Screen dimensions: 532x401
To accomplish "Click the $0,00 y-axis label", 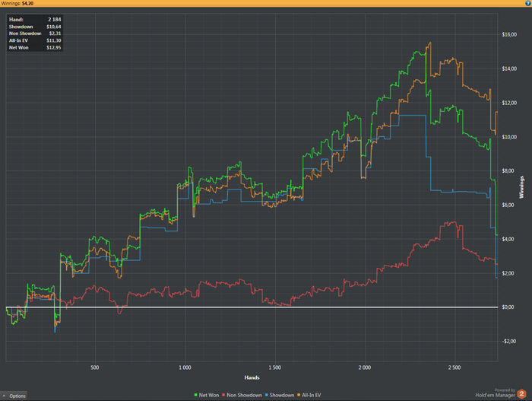I will [509, 307].
